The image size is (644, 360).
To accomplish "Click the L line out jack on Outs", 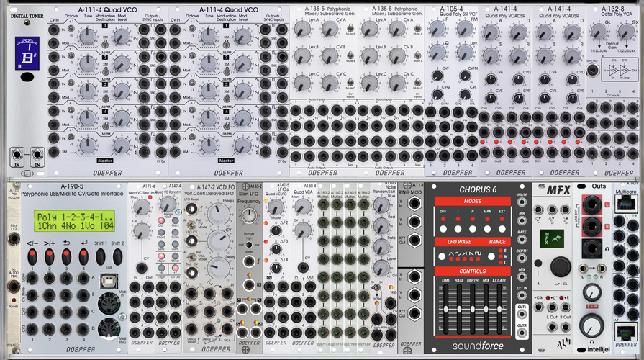I will click(592, 204).
